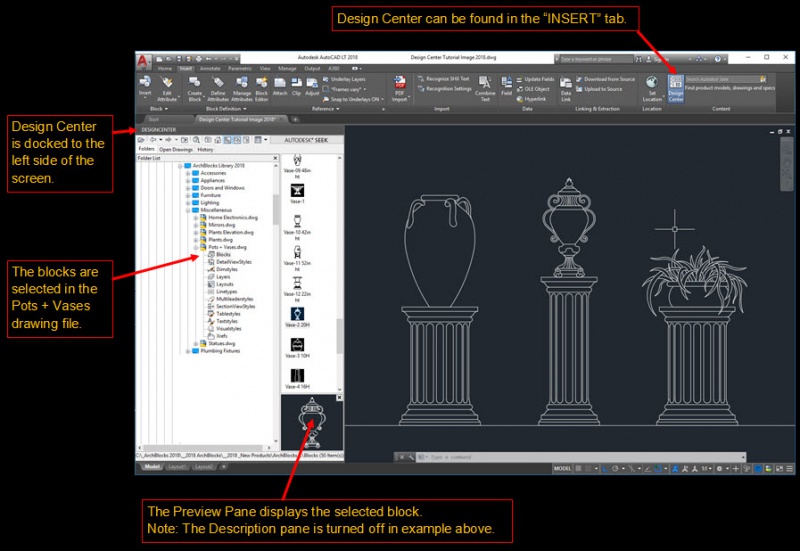This screenshot has width=800, height=551.
Task: Select the Blocks item in tree
Action: point(219,255)
